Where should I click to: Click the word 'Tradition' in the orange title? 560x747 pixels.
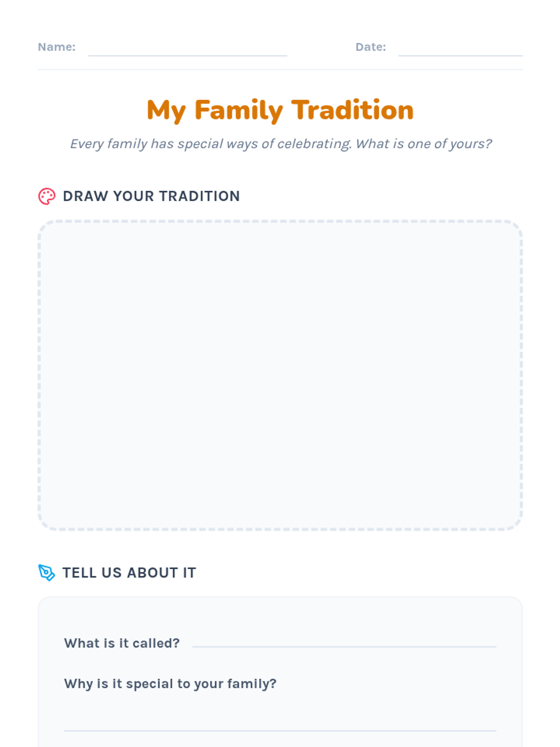coord(353,110)
